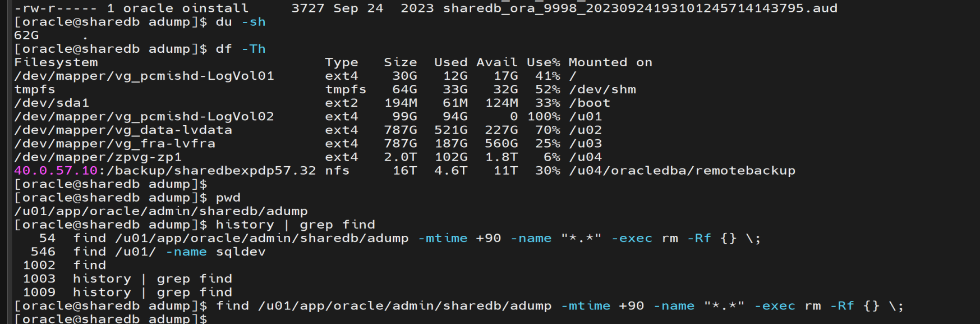Screen dimensions: 980x324
Task: Click history entry number 54
Action: pyautogui.click(x=47, y=238)
